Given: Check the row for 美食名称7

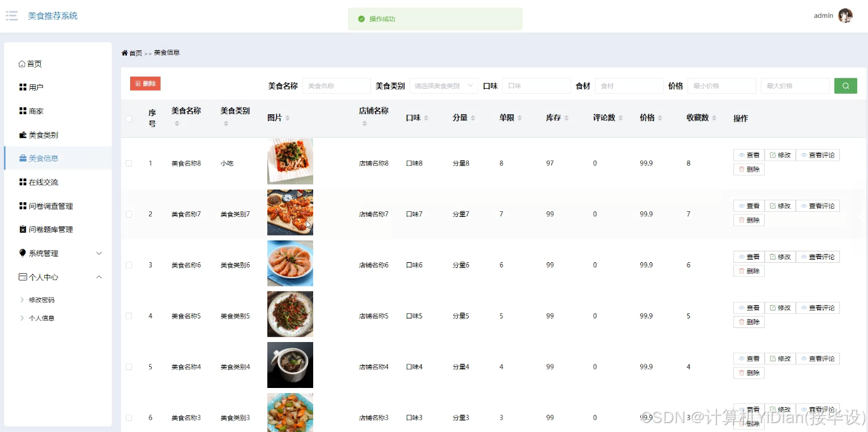Looking at the screenshot, I should [129, 214].
